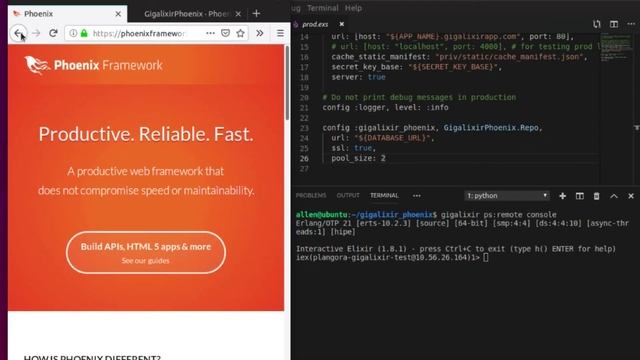Screen dimensions: 640x360
Task: Click the terminal iex prompt input
Action: coord(486,258)
